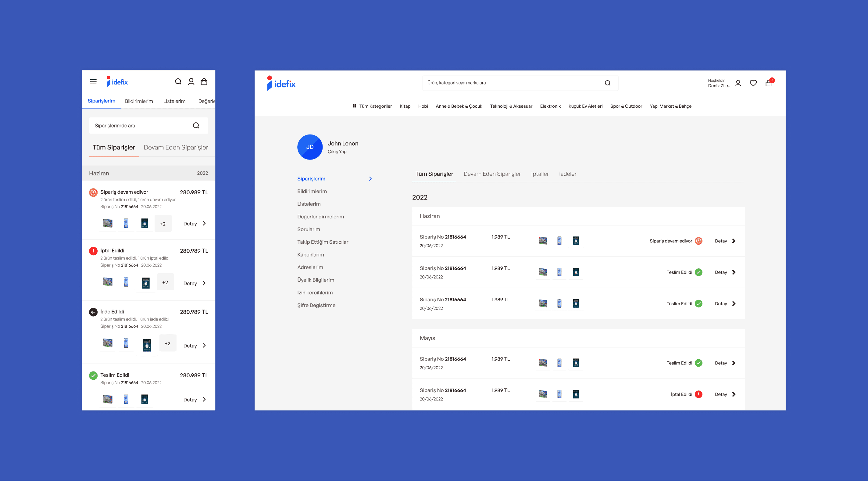Switch to Devam Eden Siparişler desktop tab
The image size is (868, 481).
point(492,174)
